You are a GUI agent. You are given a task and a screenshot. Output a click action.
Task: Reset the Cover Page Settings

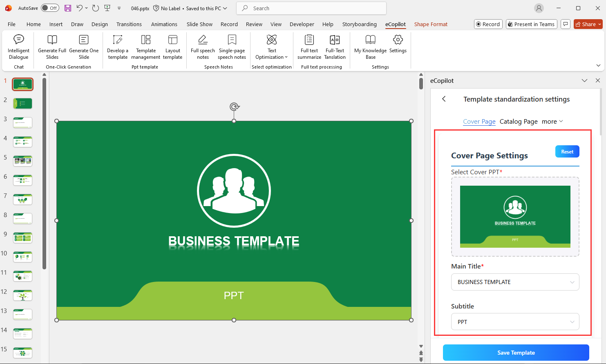point(567,151)
